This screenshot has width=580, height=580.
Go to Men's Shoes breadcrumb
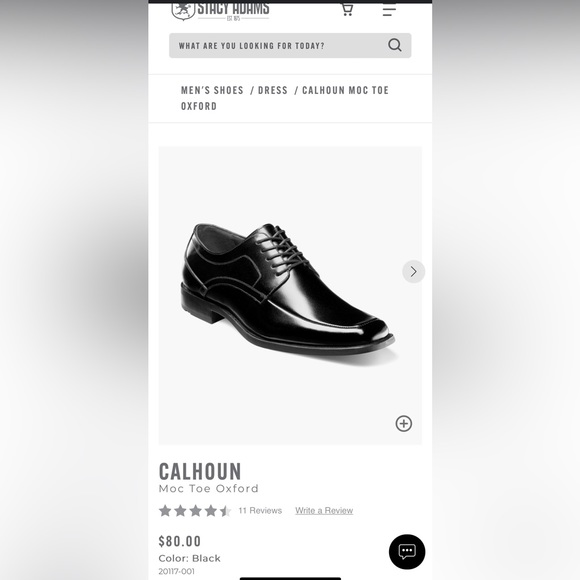212,90
